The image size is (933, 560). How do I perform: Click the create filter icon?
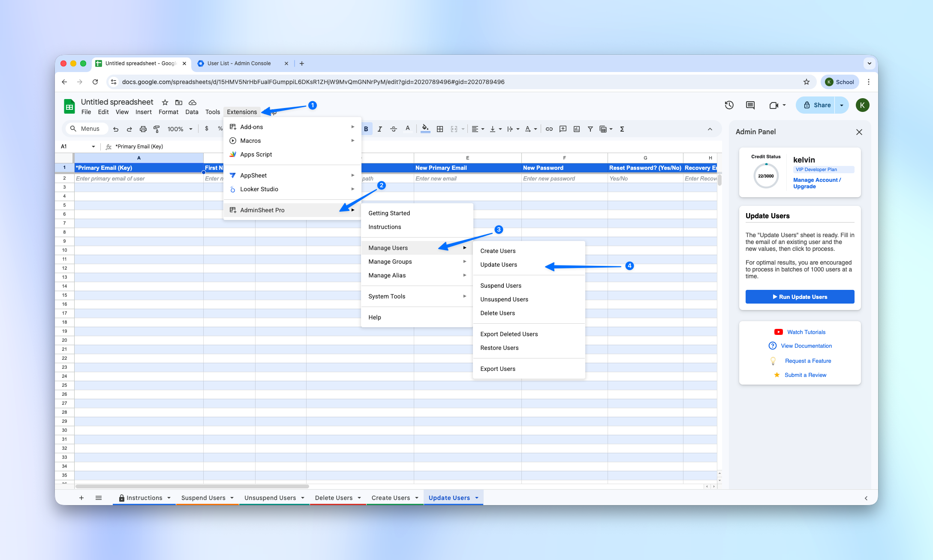590,129
